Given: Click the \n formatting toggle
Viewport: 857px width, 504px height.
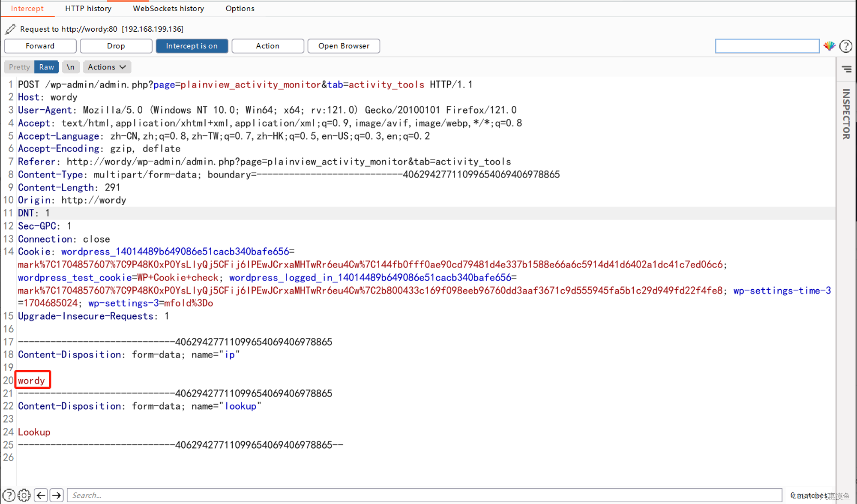Looking at the screenshot, I should 71,66.
